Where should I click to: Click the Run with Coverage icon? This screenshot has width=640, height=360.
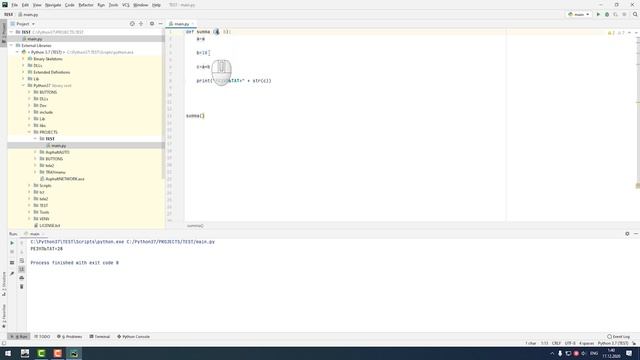[616, 14]
